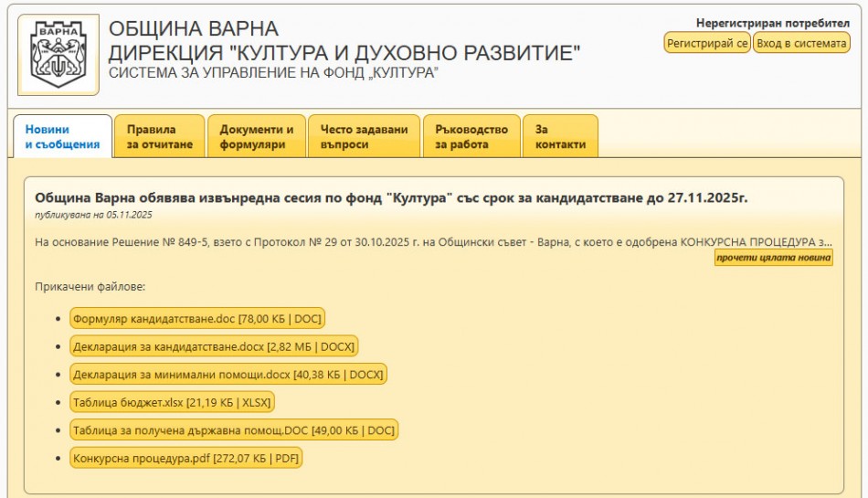The height and width of the screenshot is (498, 868).
Task: Open "Таблица за получена държавна помощ.DOC"
Action: 234,430
